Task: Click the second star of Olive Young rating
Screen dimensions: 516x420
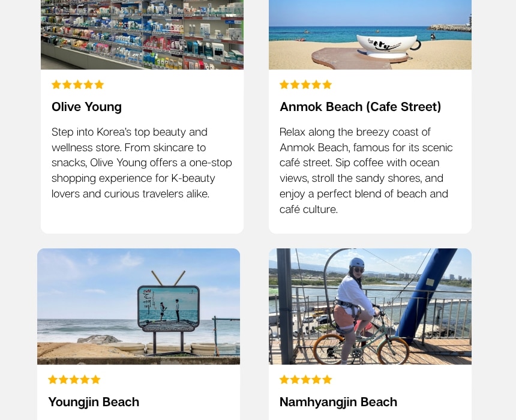Action: coord(67,85)
